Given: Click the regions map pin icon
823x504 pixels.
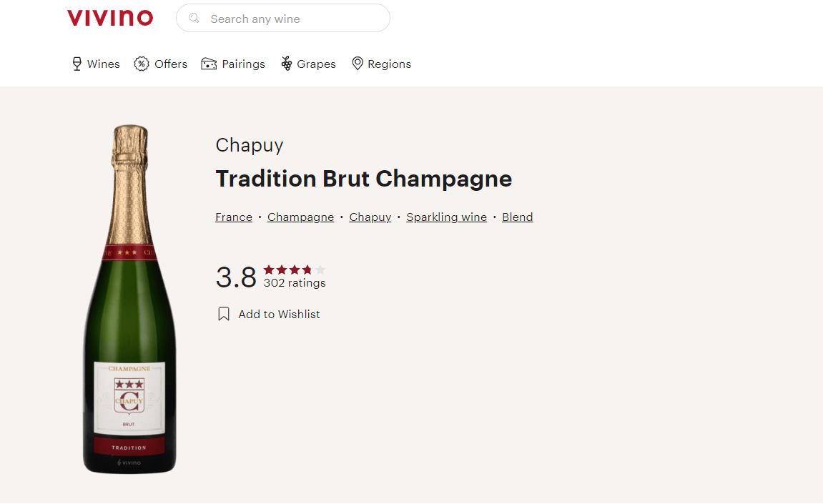Looking at the screenshot, I should tap(358, 64).
